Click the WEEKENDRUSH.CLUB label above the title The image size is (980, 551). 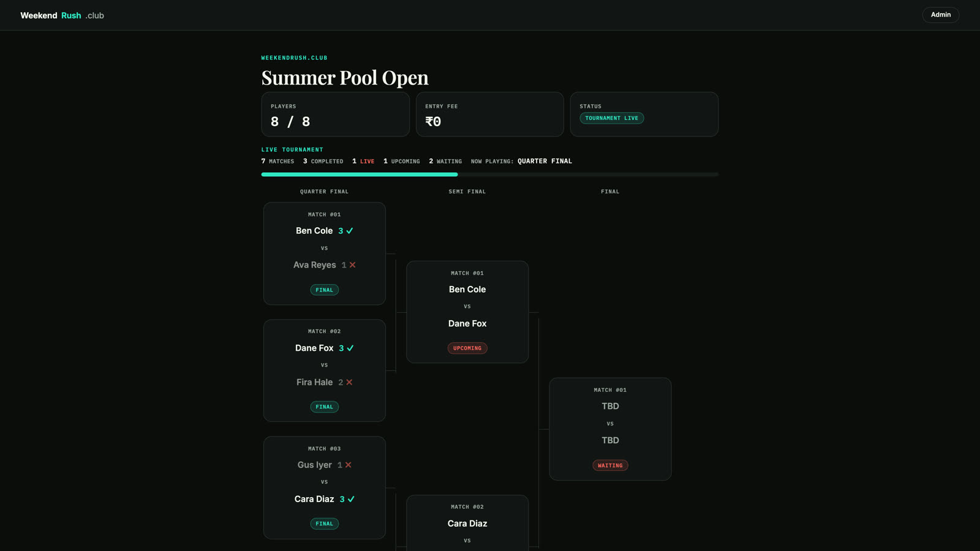click(294, 58)
